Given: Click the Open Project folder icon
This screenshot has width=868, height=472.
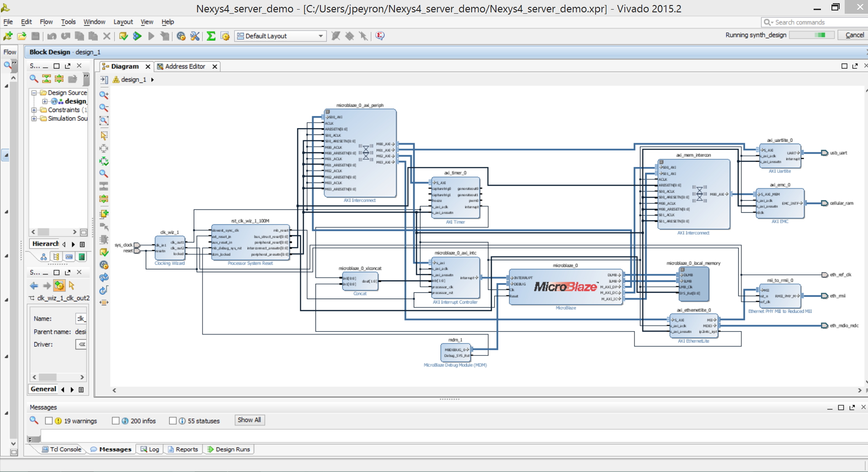Looking at the screenshot, I should pyautogui.click(x=21, y=36).
